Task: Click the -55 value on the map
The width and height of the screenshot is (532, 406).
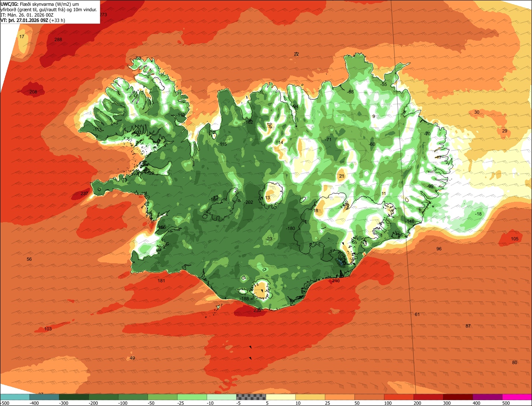Action: [x=384, y=84]
